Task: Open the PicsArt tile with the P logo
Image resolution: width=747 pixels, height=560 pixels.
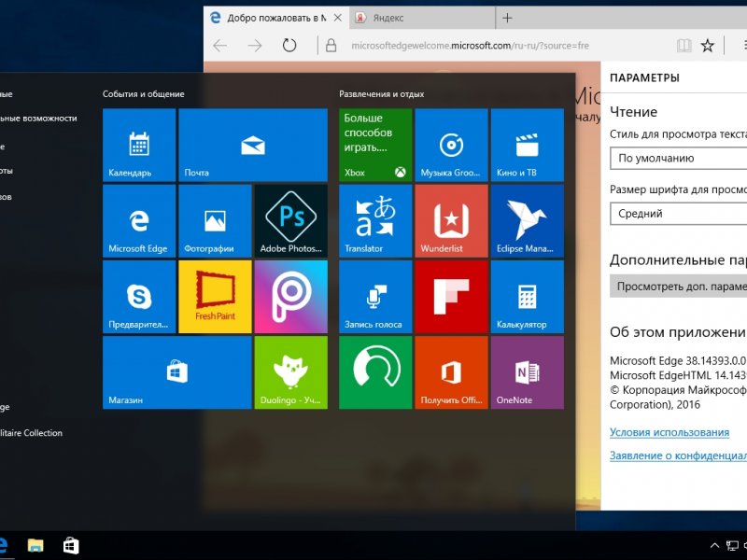Action: click(291, 297)
